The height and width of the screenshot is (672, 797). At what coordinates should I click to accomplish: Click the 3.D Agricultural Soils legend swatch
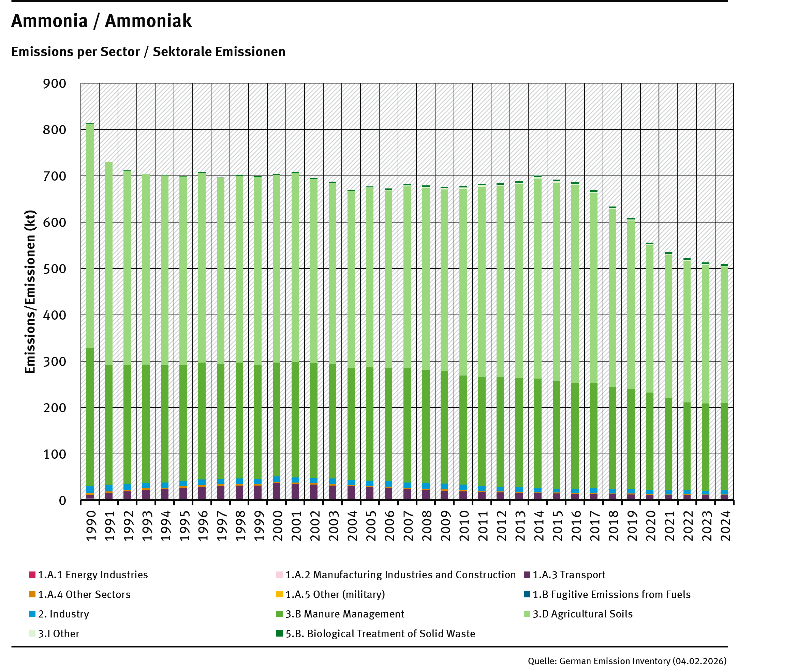pyautogui.click(x=527, y=614)
